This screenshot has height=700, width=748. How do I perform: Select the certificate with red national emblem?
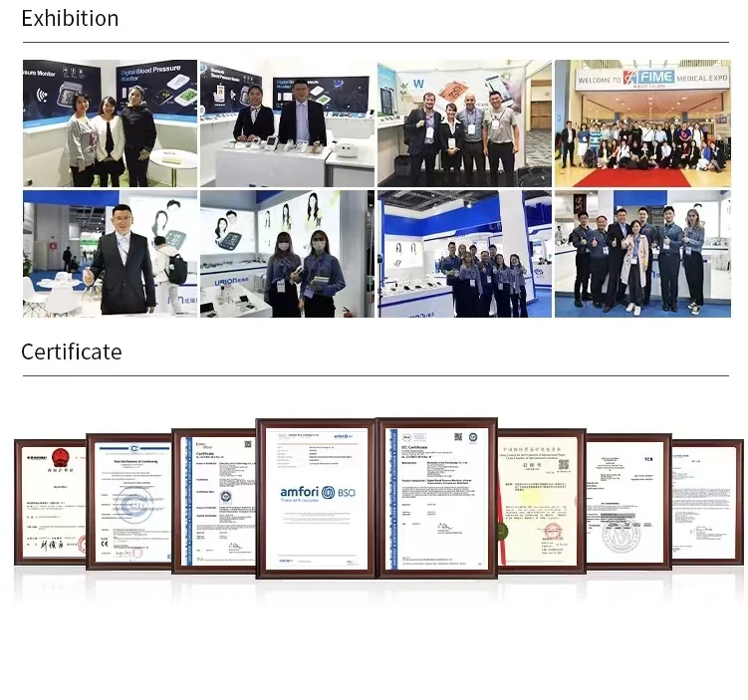(x=51, y=502)
